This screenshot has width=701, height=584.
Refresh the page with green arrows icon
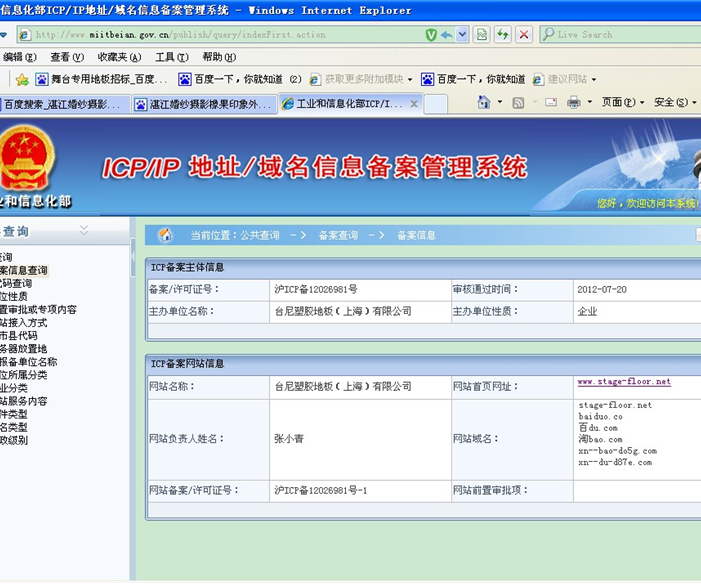point(503,34)
